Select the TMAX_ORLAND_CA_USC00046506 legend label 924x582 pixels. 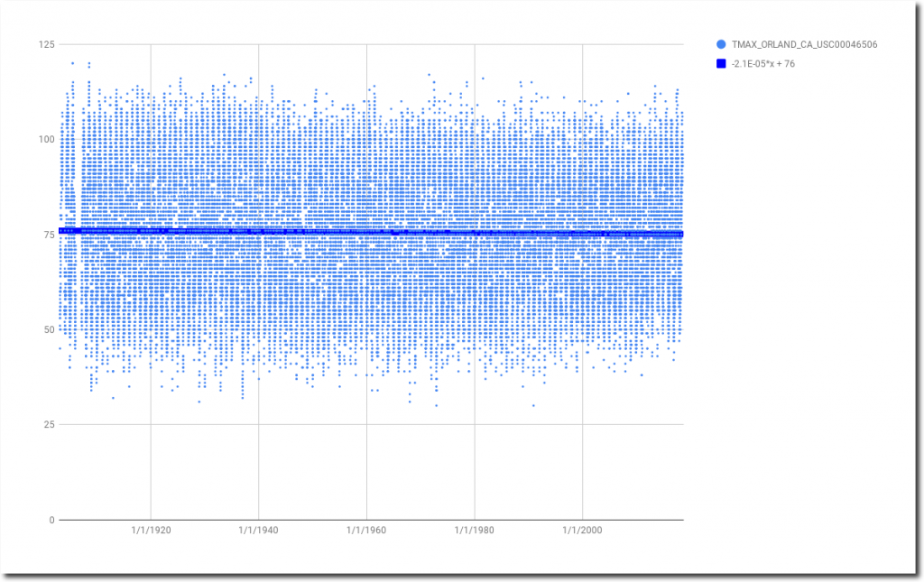[805, 44]
